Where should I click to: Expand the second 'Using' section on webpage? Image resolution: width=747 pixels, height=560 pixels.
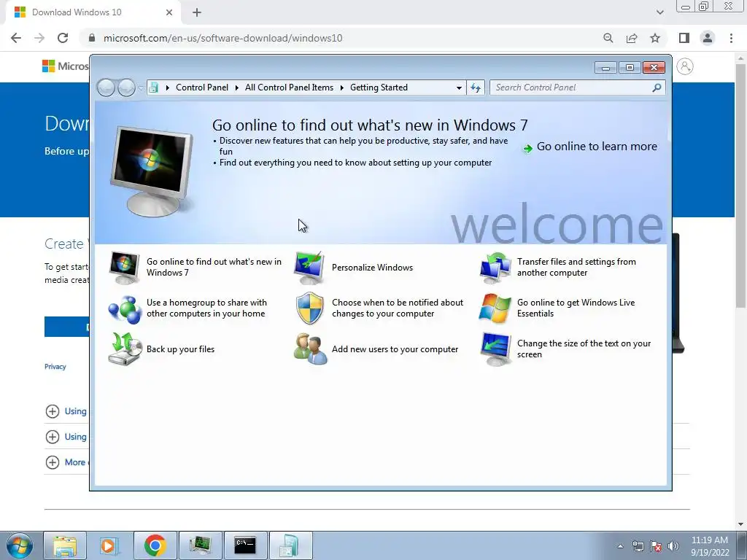coord(53,437)
